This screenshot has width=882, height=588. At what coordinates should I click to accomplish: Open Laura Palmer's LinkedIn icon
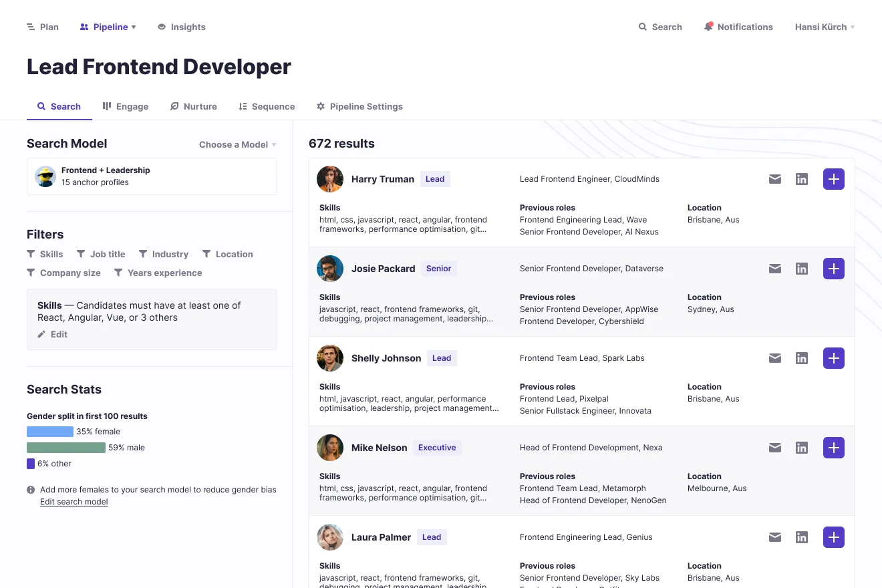[802, 537]
